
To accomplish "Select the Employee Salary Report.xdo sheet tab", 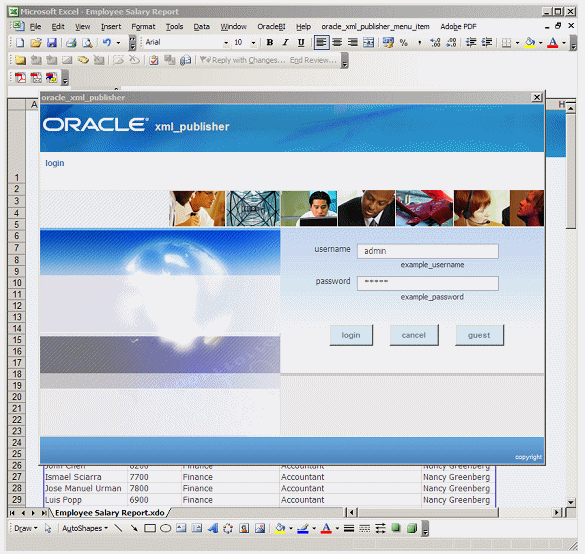I will 110,513.
